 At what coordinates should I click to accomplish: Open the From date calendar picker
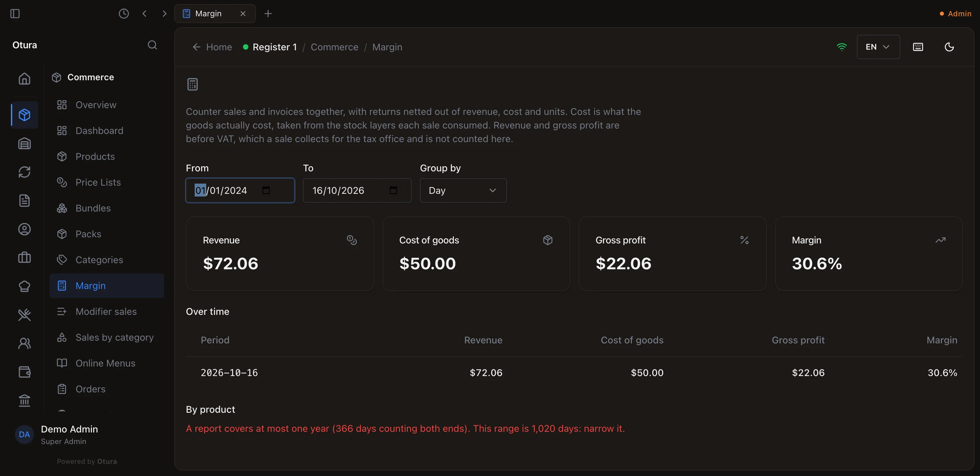tap(266, 190)
